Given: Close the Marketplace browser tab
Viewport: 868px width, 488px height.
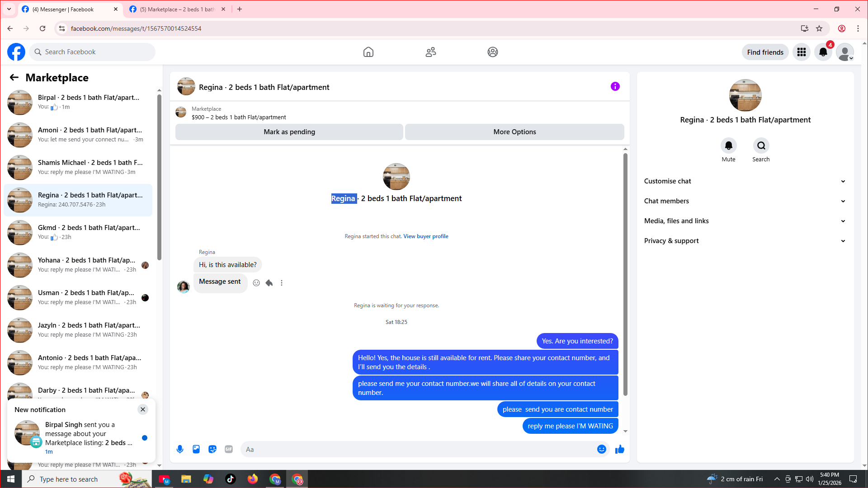Looking at the screenshot, I should coord(223,9).
